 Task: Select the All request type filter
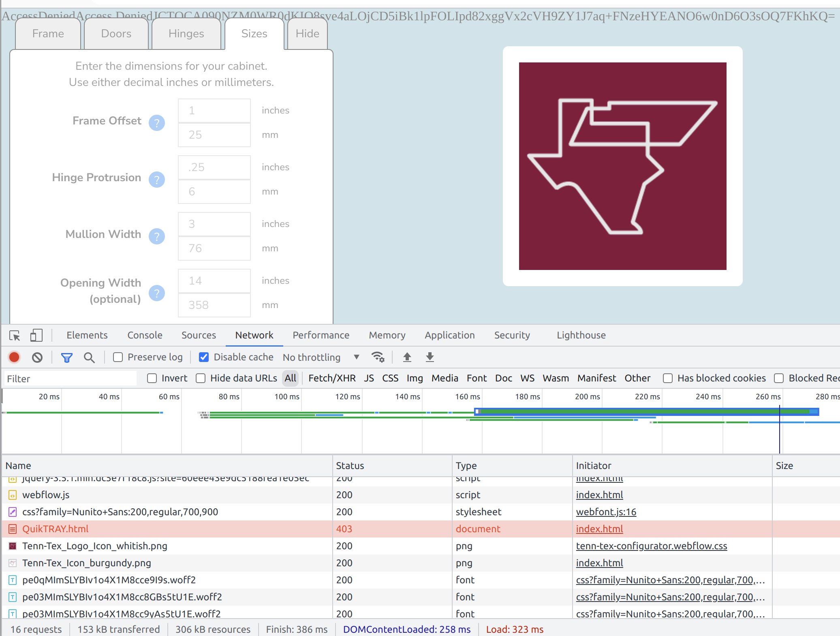pyautogui.click(x=290, y=378)
